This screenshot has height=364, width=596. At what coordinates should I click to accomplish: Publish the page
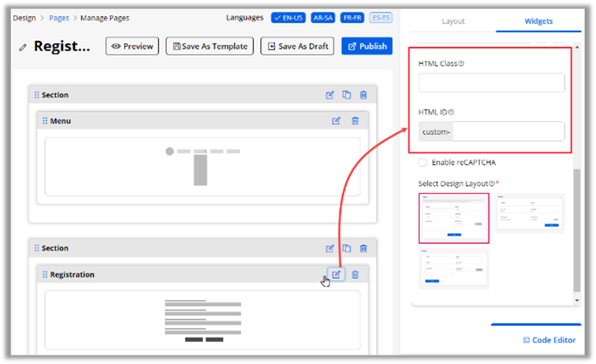pos(367,46)
